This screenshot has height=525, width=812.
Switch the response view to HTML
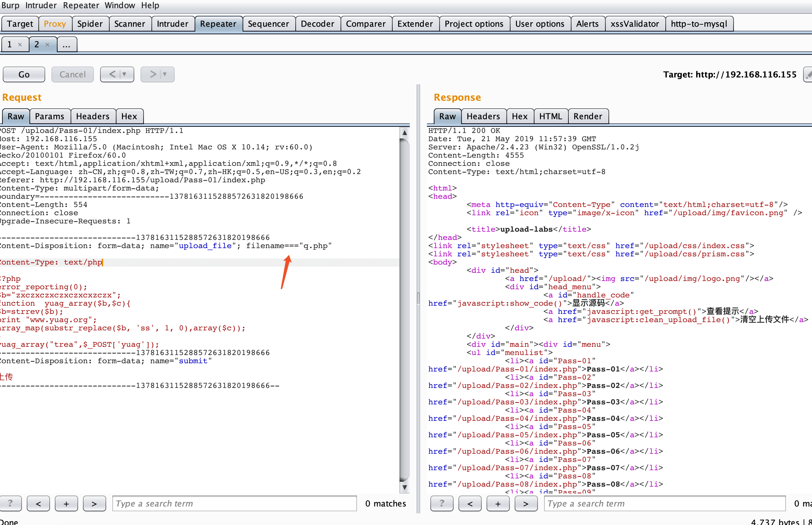(x=551, y=116)
